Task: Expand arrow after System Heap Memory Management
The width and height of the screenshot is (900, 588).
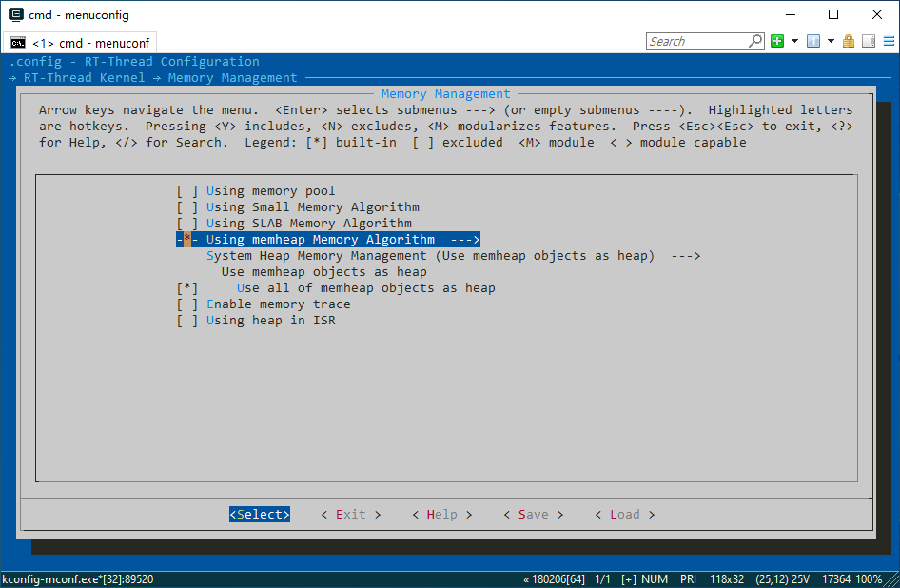Action: click(686, 256)
